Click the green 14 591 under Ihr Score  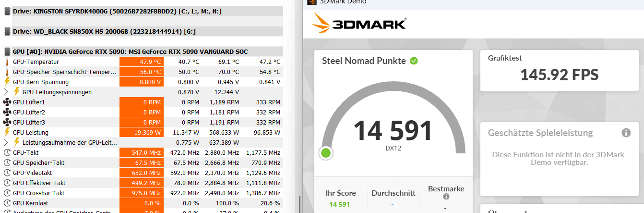(340, 204)
